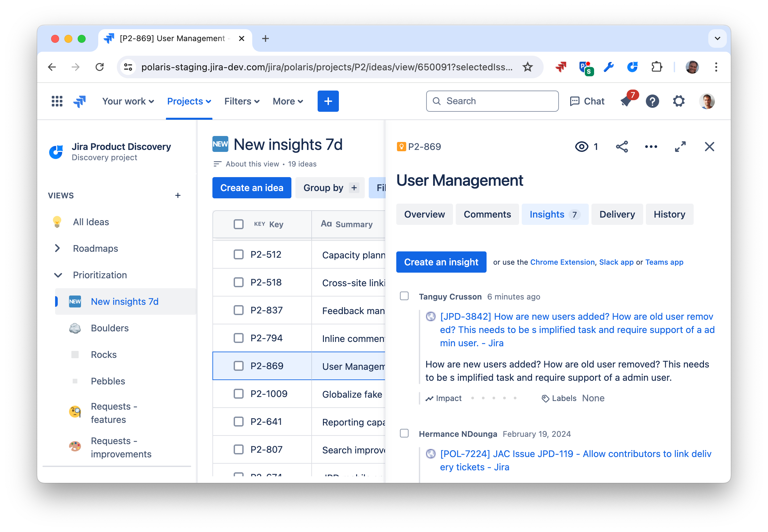This screenshot has height=532, width=768.
Task: Select the checkbox for P2-869 row
Action: tap(238, 366)
